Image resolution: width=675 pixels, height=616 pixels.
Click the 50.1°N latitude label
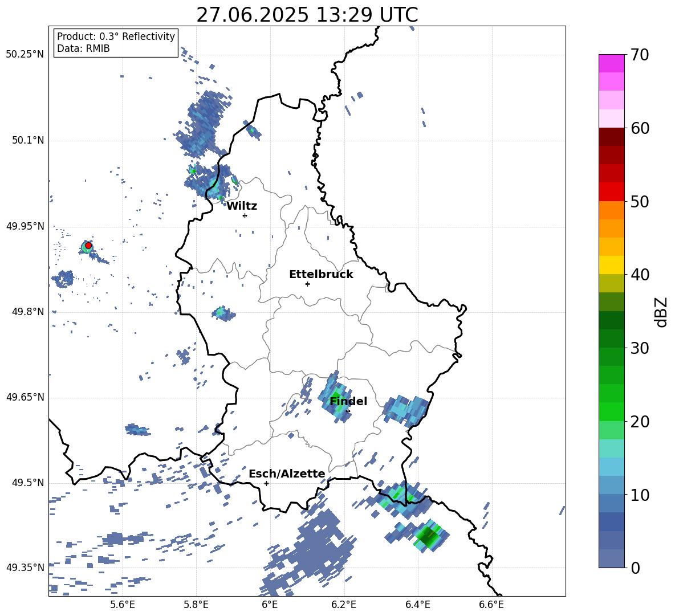(27, 141)
